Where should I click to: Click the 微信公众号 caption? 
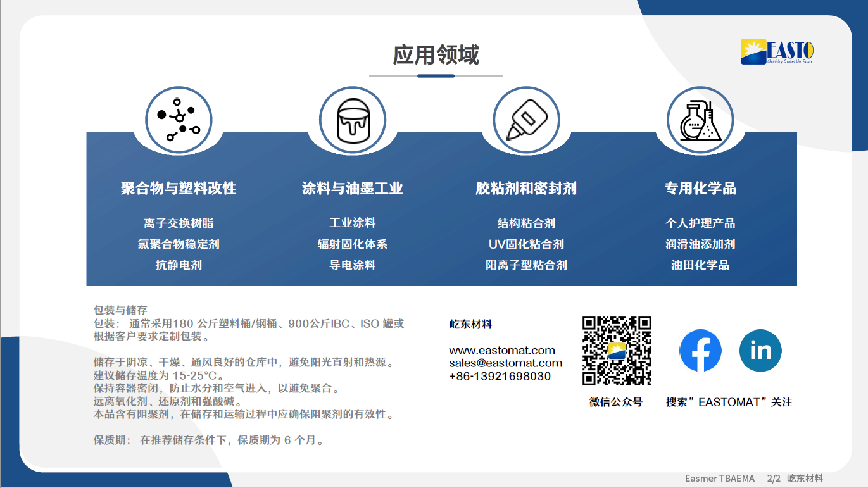616,402
